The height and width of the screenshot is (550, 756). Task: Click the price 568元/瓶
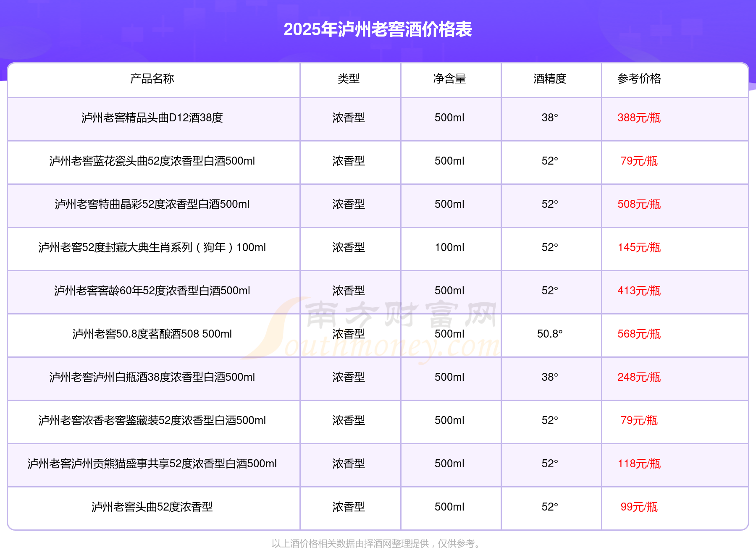pos(639,334)
